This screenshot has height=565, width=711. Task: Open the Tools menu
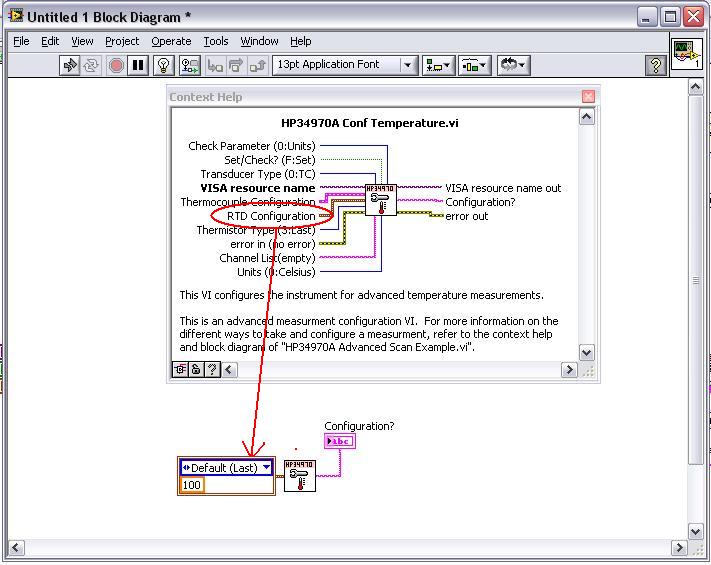(215, 41)
